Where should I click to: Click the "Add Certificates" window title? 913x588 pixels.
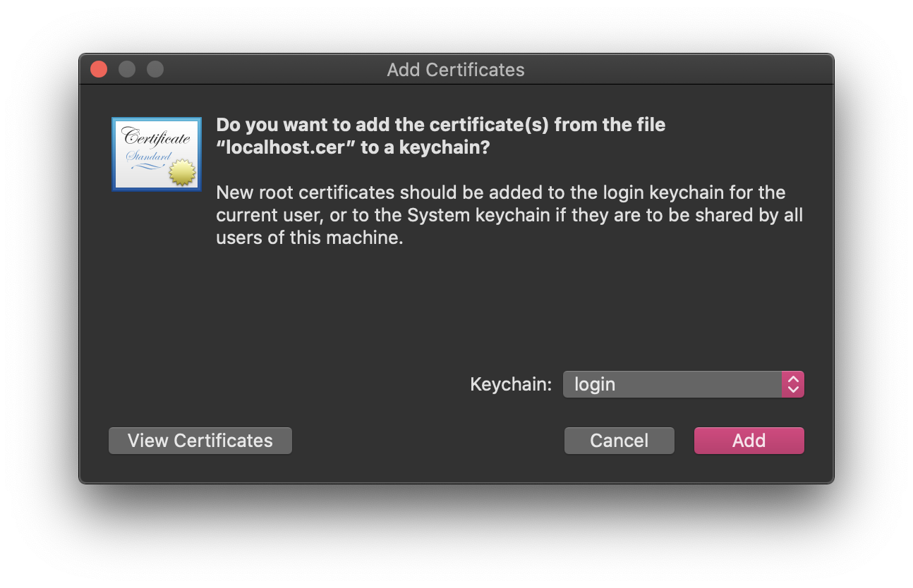pyautogui.click(x=456, y=70)
